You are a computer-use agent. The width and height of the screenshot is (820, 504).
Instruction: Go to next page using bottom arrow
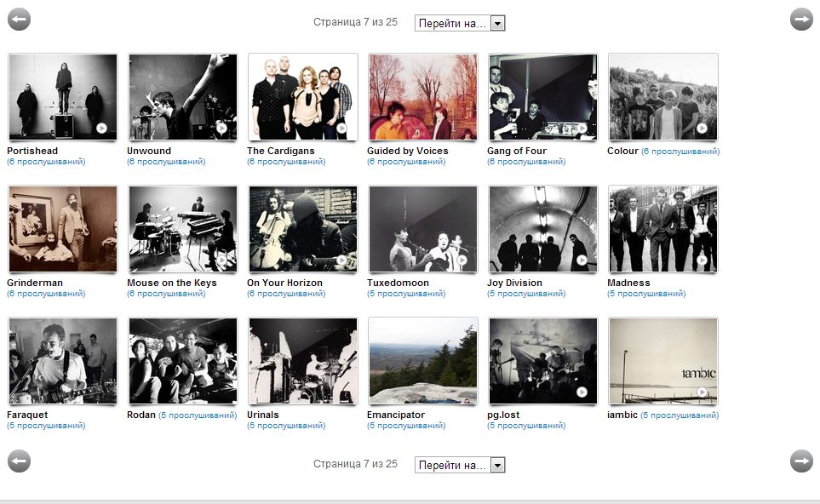click(x=801, y=461)
